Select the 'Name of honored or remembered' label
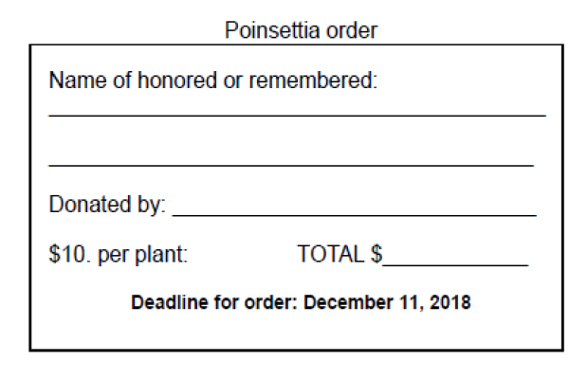The height and width of the screenshot is (379, 588). click(x=213, y=81)
